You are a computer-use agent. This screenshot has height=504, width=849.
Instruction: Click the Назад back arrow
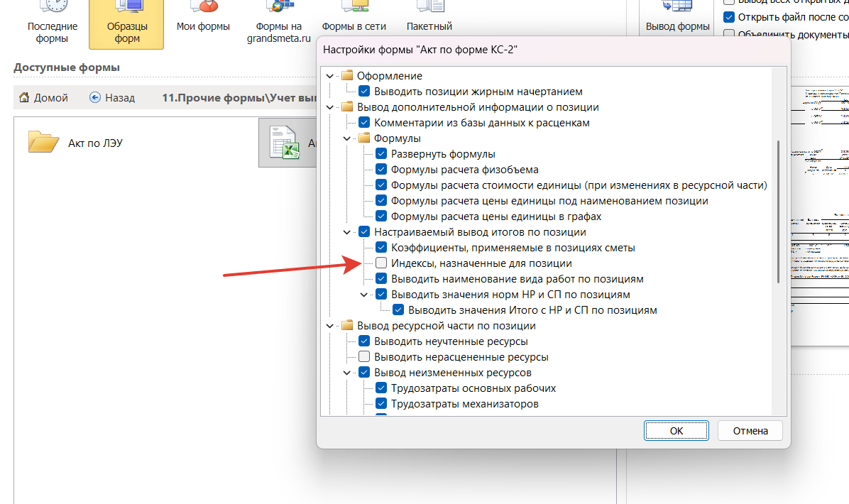94,97
